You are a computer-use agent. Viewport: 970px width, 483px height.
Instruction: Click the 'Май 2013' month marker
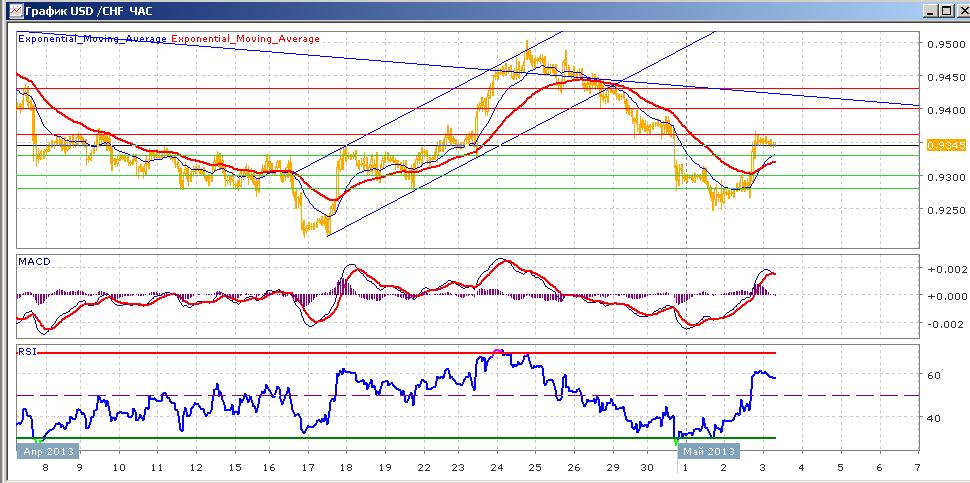(x=709, y=451)
